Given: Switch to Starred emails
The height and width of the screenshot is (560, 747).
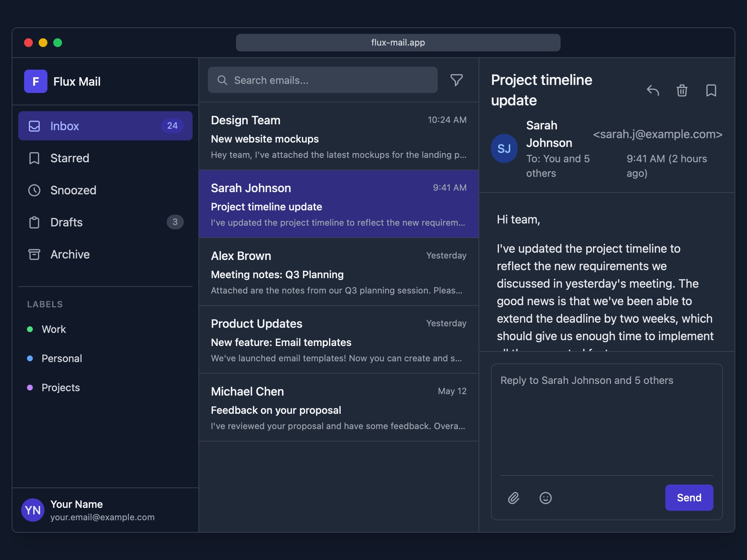Looking at the screenshot, I should (x=69, y=158).
